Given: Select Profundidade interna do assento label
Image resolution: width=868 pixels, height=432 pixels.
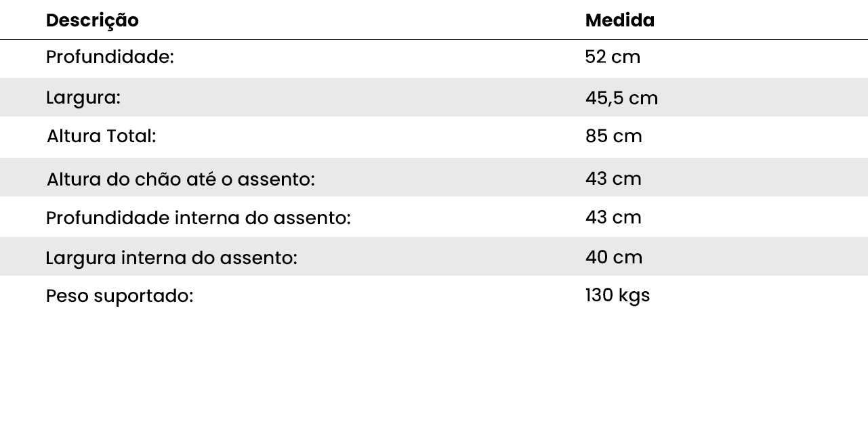Looking at the screenshot, I should click(198, 219).
